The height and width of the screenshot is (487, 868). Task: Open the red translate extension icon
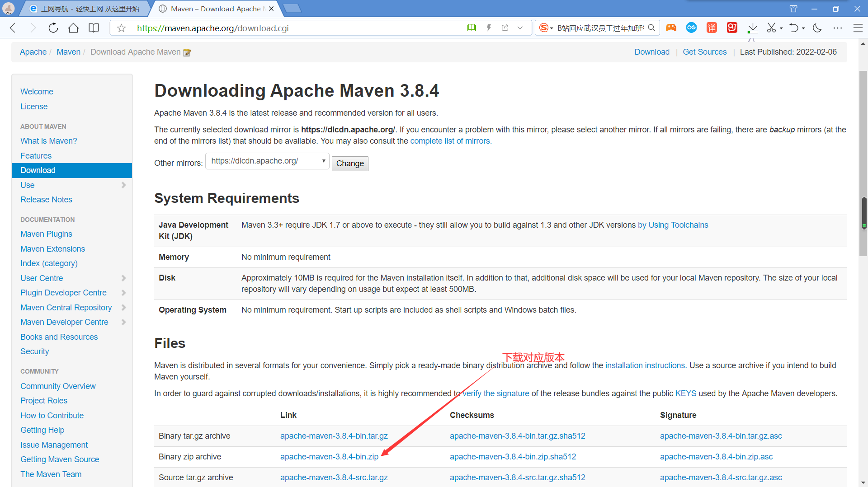coord(712,28)
